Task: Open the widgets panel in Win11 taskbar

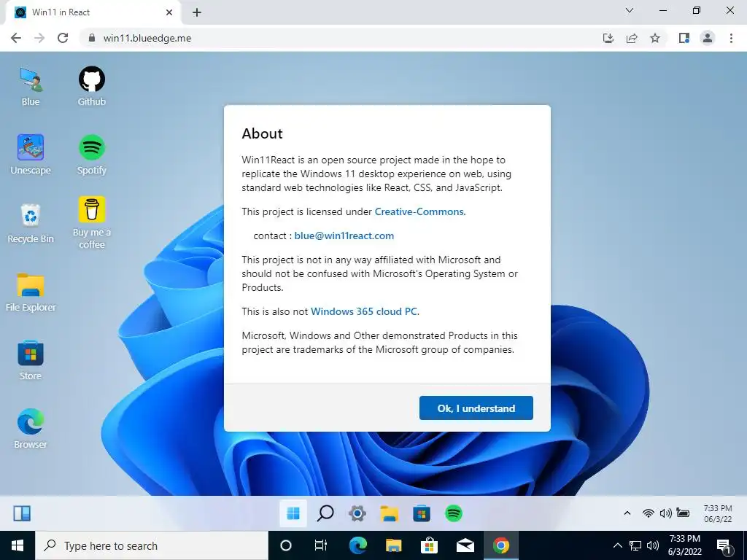Action: coord(22,513)
